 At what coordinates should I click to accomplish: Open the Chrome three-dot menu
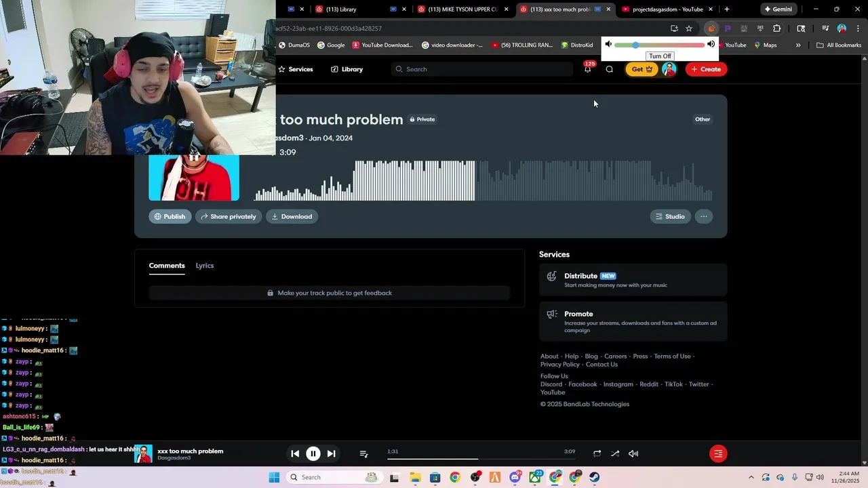click(858, 28)
